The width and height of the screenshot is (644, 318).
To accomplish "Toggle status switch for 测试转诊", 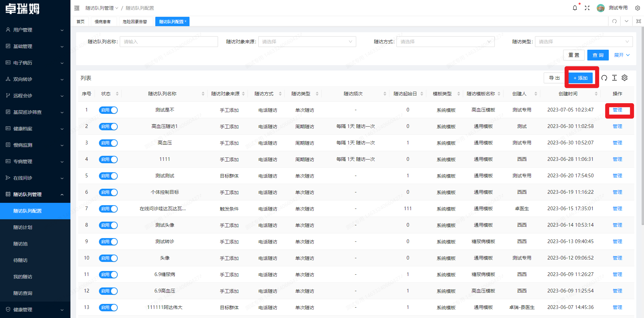I will coord(108,242).
